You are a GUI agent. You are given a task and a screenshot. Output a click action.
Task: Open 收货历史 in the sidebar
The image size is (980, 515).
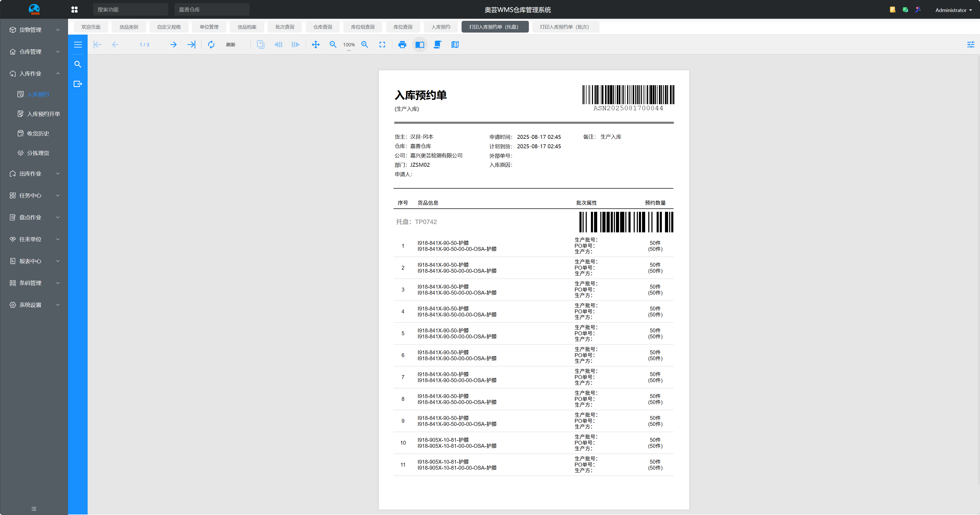(x=38, y=133)
